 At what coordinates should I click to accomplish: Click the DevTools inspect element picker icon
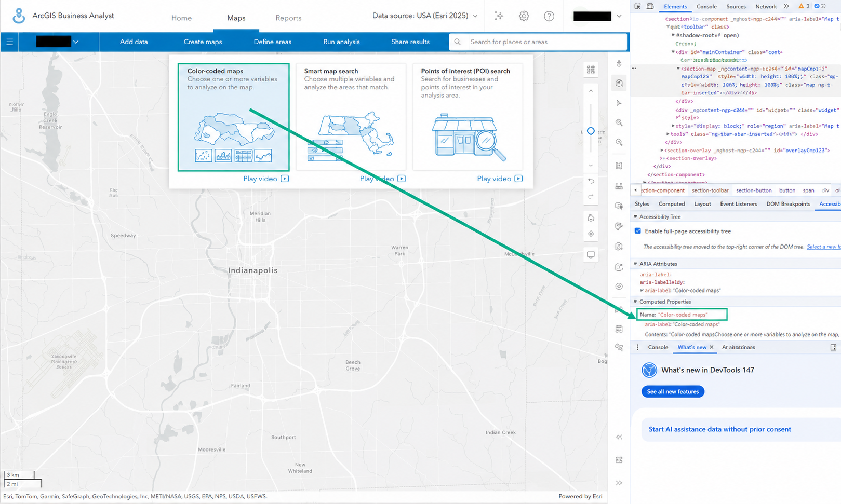(638, 6)
